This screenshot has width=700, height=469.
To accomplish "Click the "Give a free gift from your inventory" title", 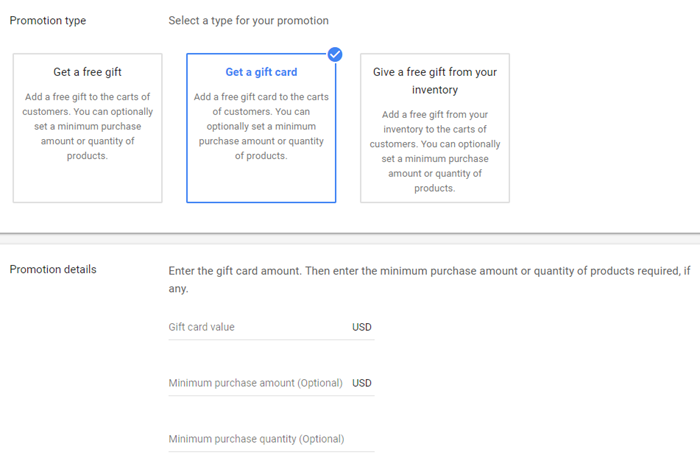I will click(435, 81).
